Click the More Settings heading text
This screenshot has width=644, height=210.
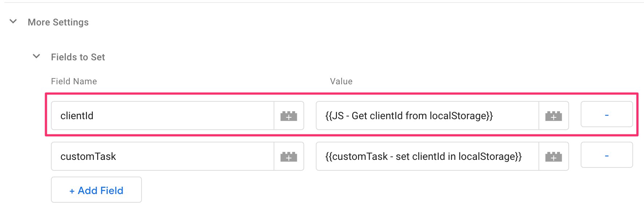point(58,22)
